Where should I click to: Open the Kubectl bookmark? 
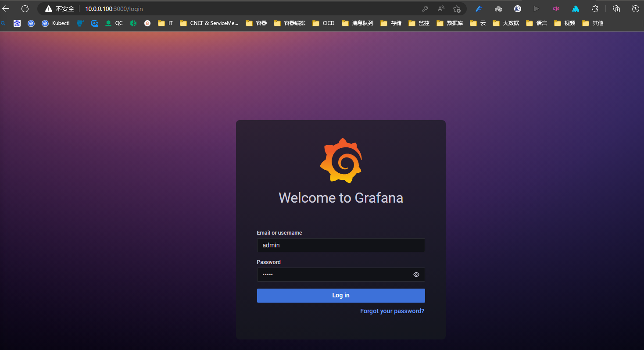(x=56, y=23)
